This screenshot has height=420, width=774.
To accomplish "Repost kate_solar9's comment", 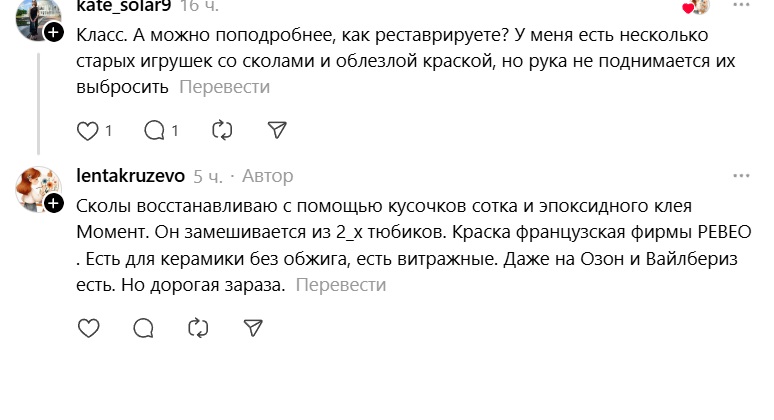I will click(223, 130).
